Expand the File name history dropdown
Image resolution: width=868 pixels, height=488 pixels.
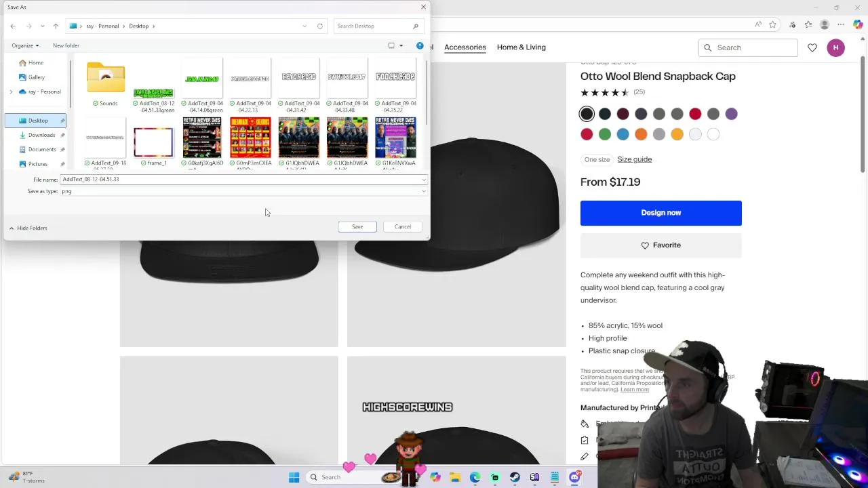click(x=424, y=180)
